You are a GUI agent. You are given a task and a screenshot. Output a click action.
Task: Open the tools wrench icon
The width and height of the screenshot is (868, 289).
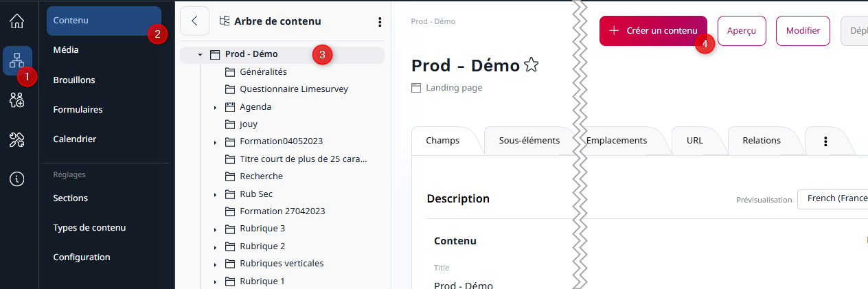17,140
